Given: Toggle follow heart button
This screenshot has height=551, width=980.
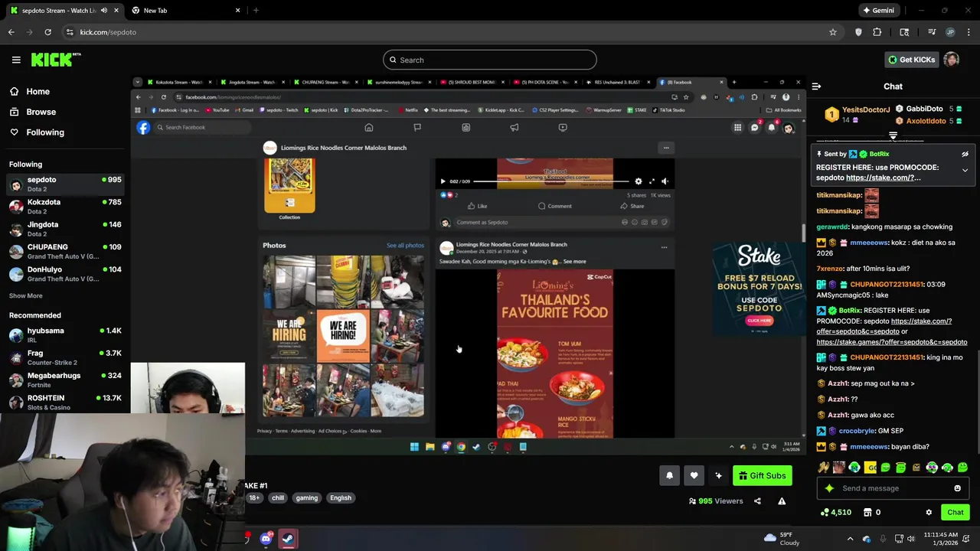Looking at the screenshot, I should (694, 476).
